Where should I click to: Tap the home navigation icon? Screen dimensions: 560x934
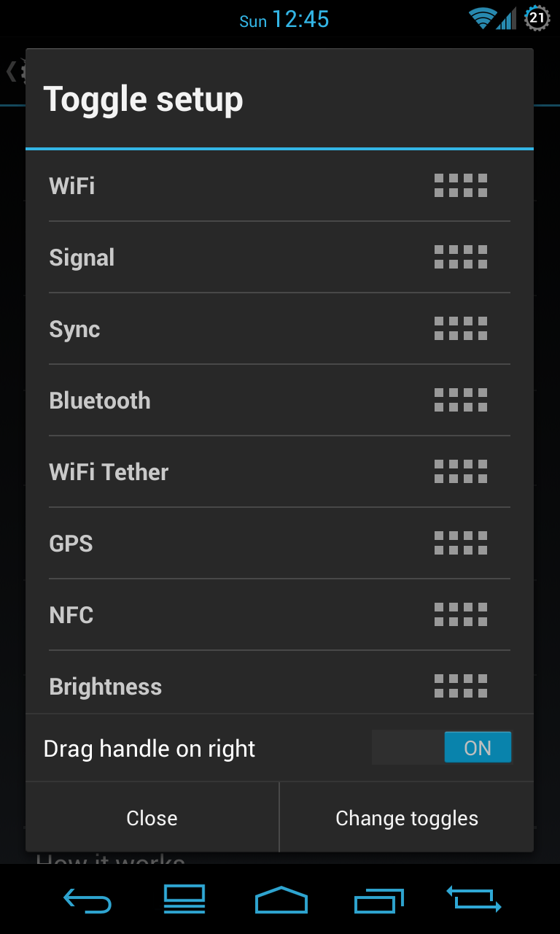coord(281,900)
